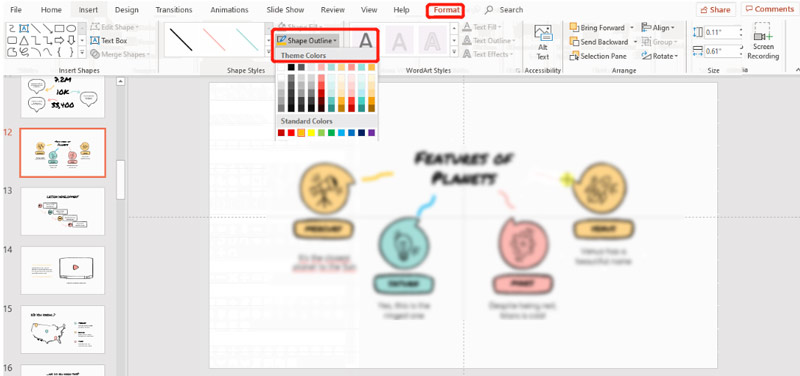Open Alt Text pane
This screenshot has height=376, width=800.
(x=543, y=42)
